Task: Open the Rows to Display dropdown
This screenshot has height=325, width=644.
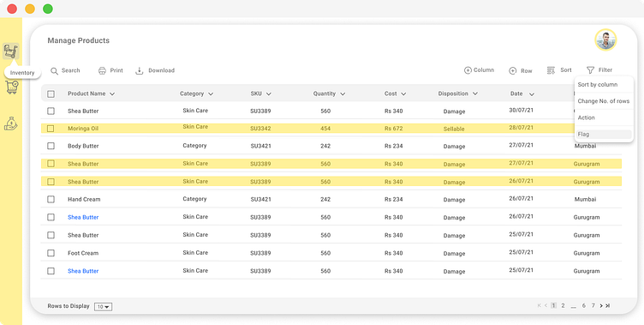Action: tap(103, 306)
